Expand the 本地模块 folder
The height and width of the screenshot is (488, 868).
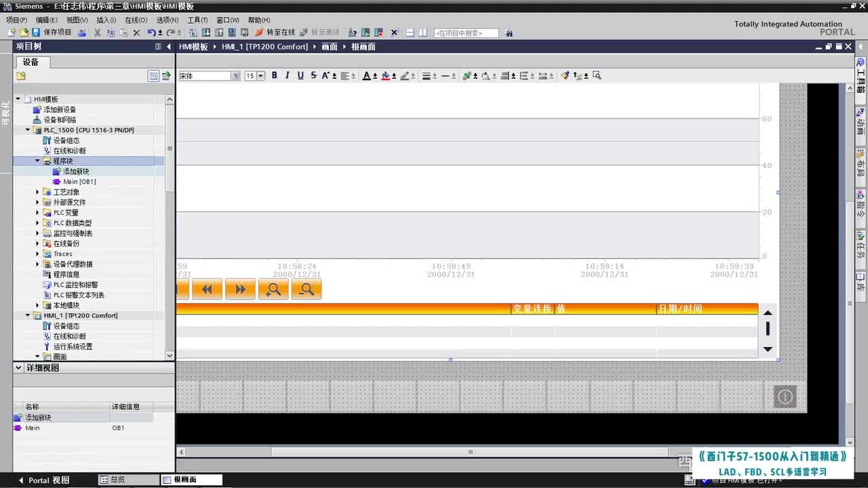(x=38, y=306)
